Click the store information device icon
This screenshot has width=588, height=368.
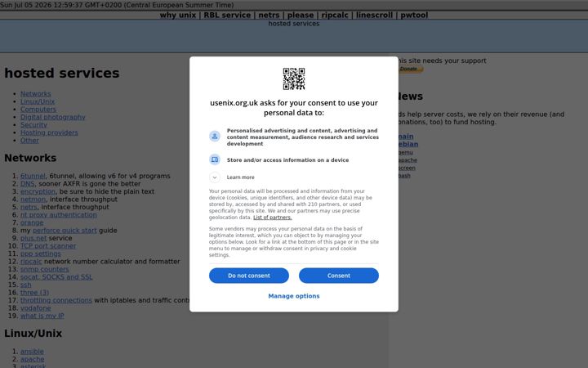click(215, 159)
